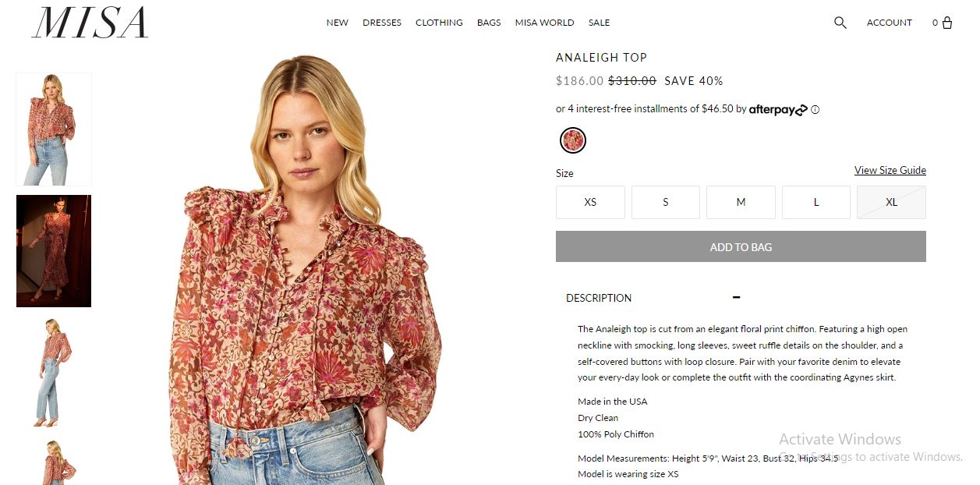The image size is (980, 485).
Task: View the dark background dress thumbnail
Action: click(x=54, y=250)
